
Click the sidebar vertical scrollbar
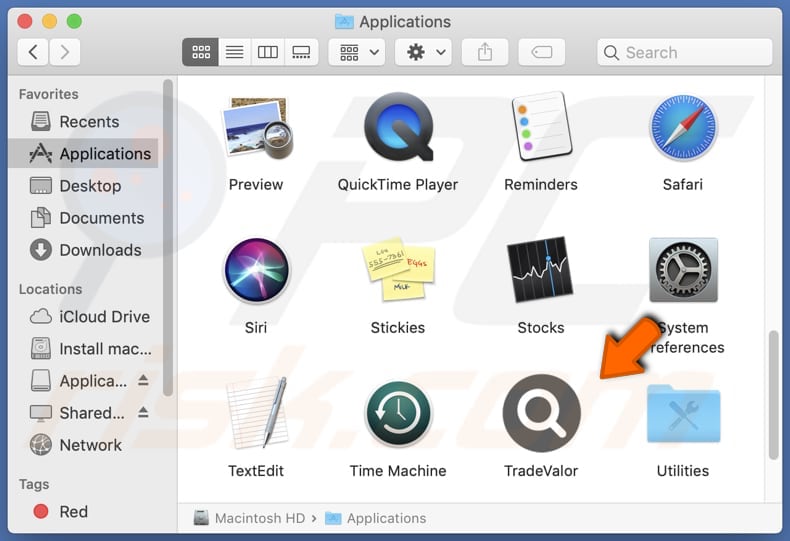168,237
